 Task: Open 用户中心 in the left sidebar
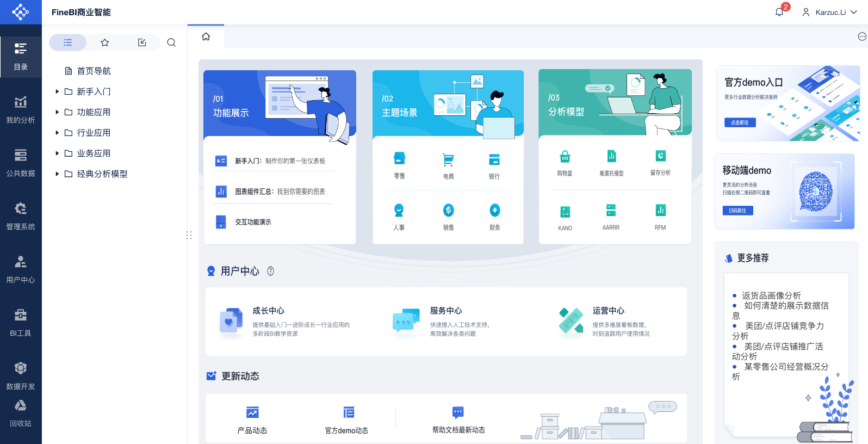click(x=21, y=270)
